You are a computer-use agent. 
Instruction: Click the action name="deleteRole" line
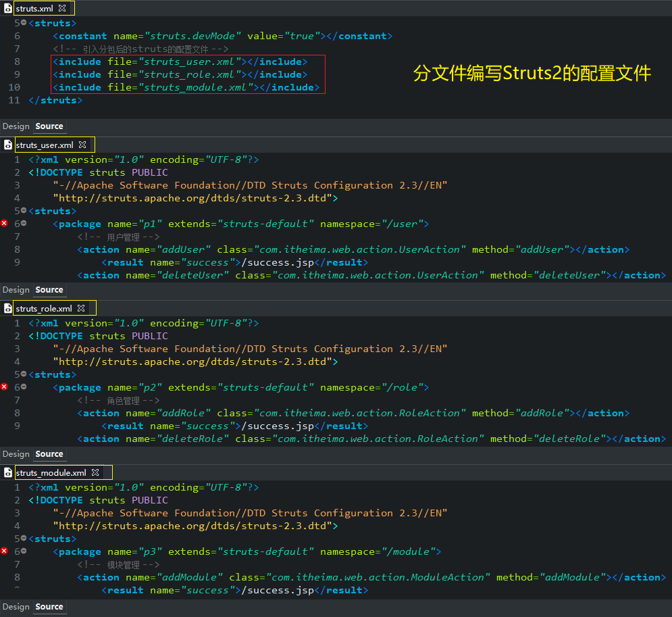(371, 439)
